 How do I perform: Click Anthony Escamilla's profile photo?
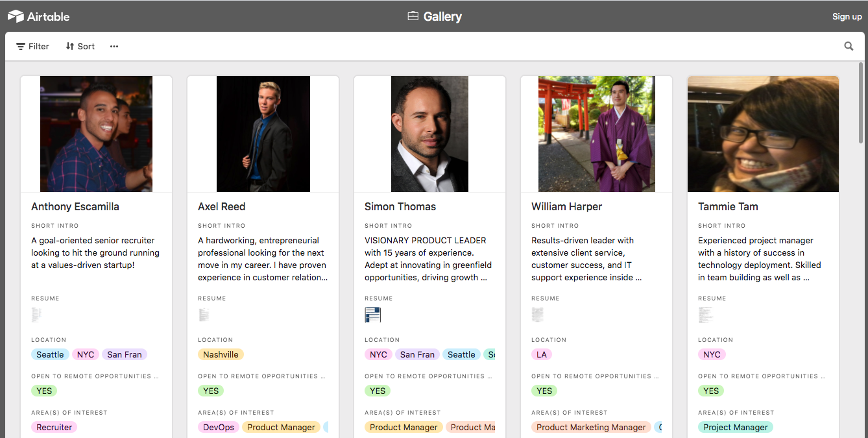coord(96,134)
